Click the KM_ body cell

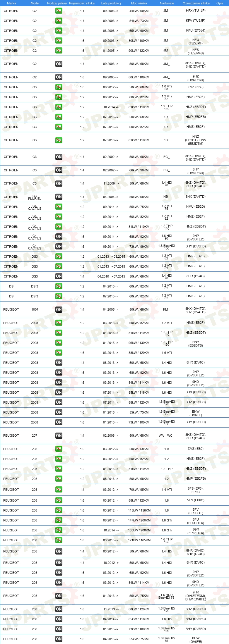click(x=166, y=309)
